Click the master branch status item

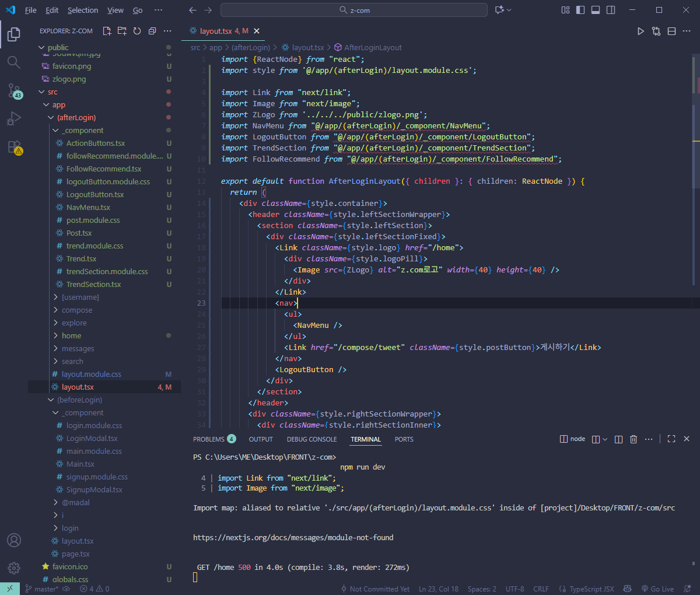coord(42,589)
